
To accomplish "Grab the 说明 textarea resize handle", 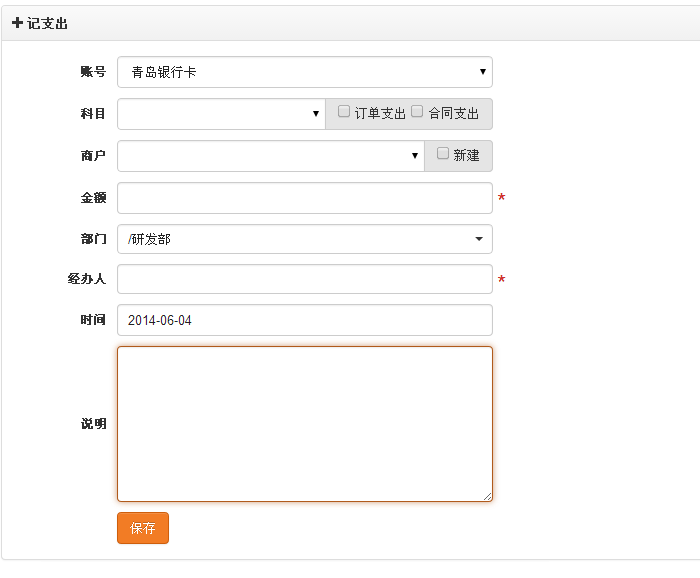I will tap(487, 496).
